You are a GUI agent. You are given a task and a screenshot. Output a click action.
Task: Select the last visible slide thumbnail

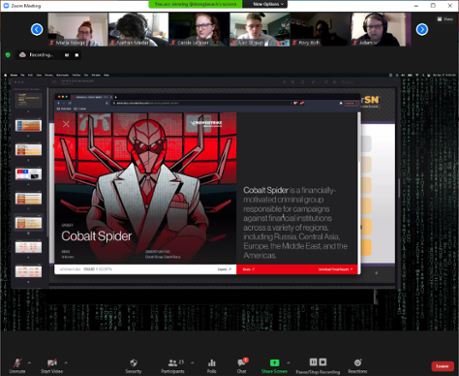tap(28, 271)
